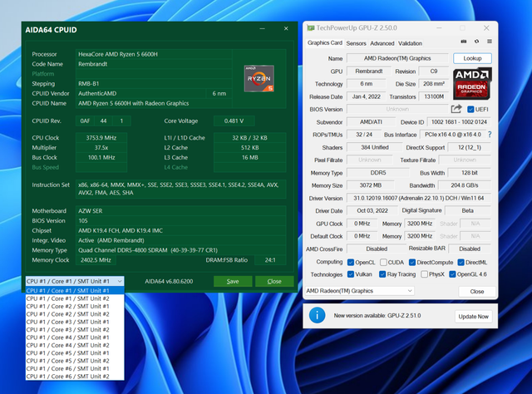The height and width of the screenshot is (394, 532).
Task: Click the Die Size value 208 mm²
Action: [434, 83]
